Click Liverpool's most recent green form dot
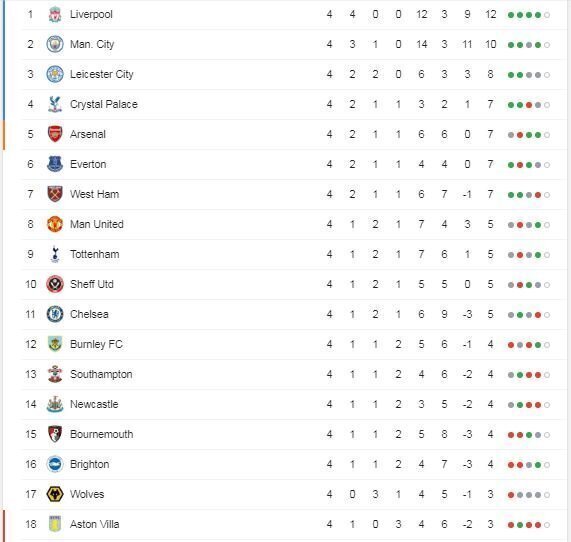This screenshot has width=571, height=542. [x=538, y=15]
